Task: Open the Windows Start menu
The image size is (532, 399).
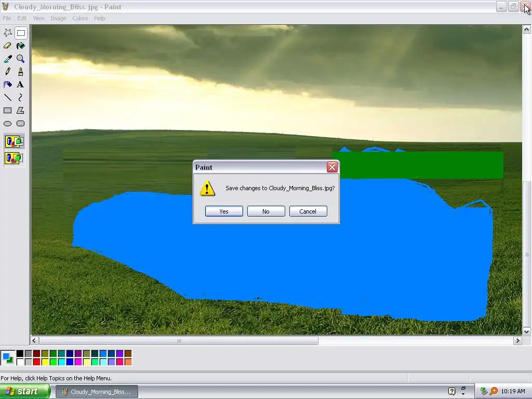Action: (x=24, y=392)
